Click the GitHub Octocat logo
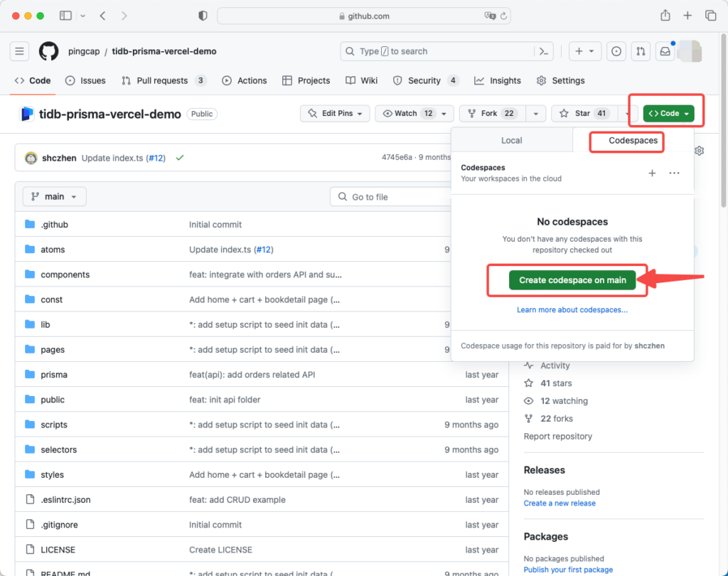This screenshot has width=728, height=576. 48,51
